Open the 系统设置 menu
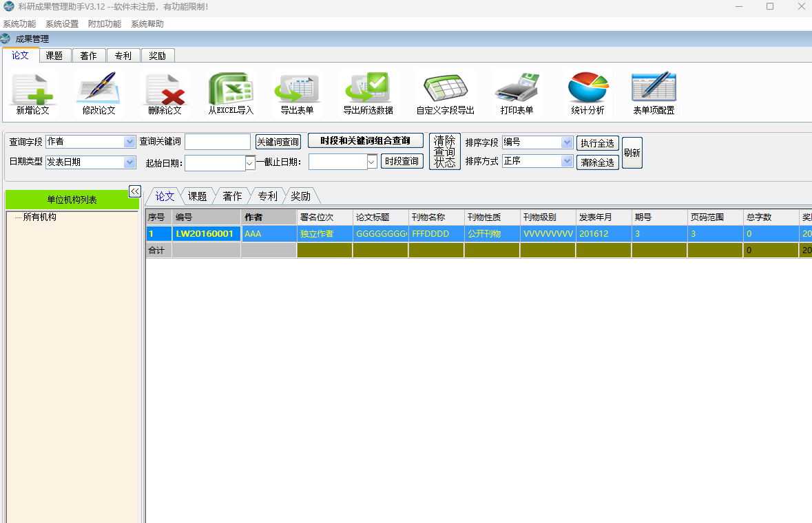812x523 pixels. pyautogui.click(x=62, y=24)
